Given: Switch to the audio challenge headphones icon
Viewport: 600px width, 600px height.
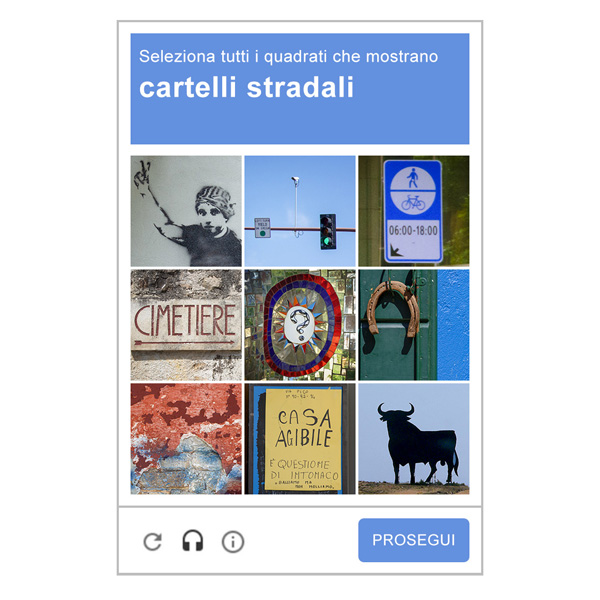Looking at the screenshot, I should click(192, 541).
